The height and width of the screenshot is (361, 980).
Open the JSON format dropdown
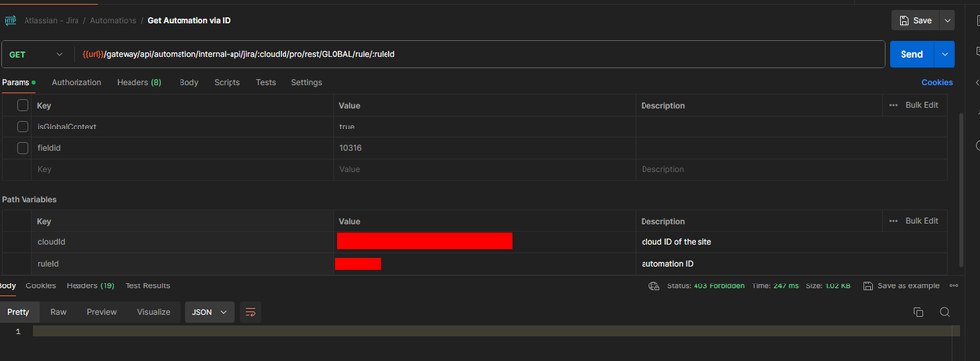[x=210, y=312]
